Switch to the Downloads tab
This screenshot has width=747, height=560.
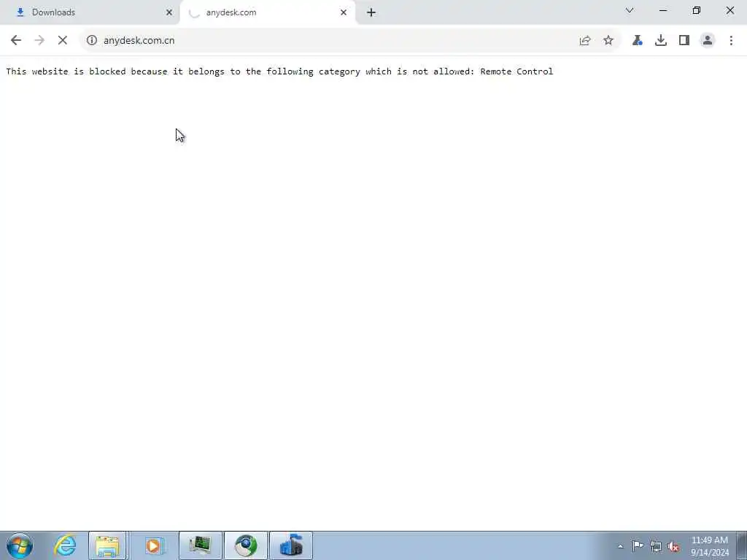(89, 12)
